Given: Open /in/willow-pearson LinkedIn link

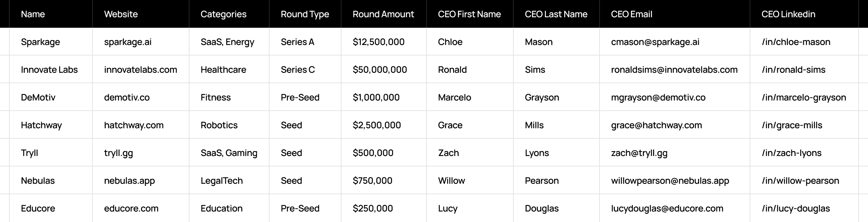Looking at the screenshot, I should point(800,181).
